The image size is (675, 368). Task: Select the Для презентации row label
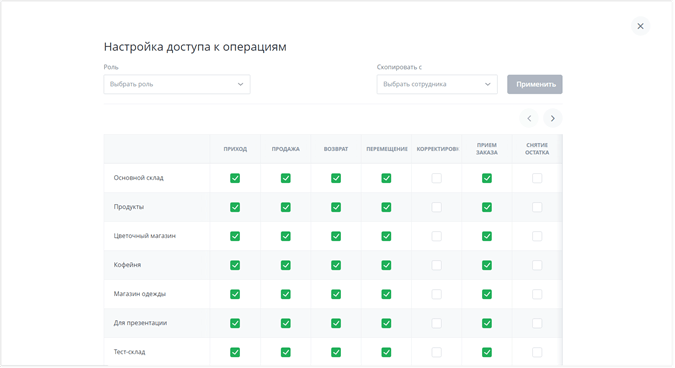point(140,323)
